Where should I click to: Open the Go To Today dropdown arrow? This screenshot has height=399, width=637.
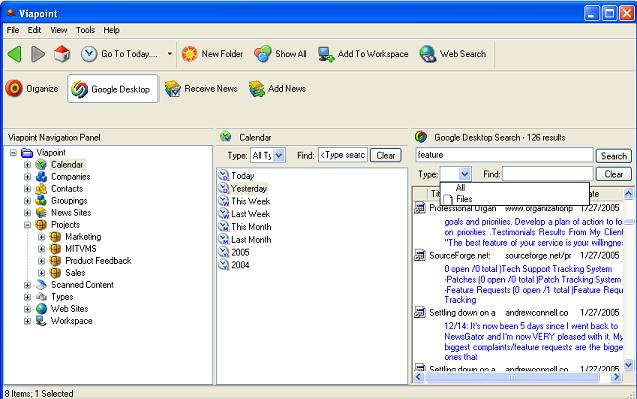click(x=169, y=54)
